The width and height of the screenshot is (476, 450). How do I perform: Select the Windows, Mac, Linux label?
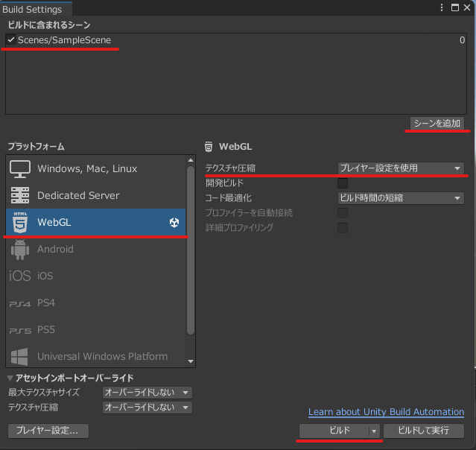(87, 169)
